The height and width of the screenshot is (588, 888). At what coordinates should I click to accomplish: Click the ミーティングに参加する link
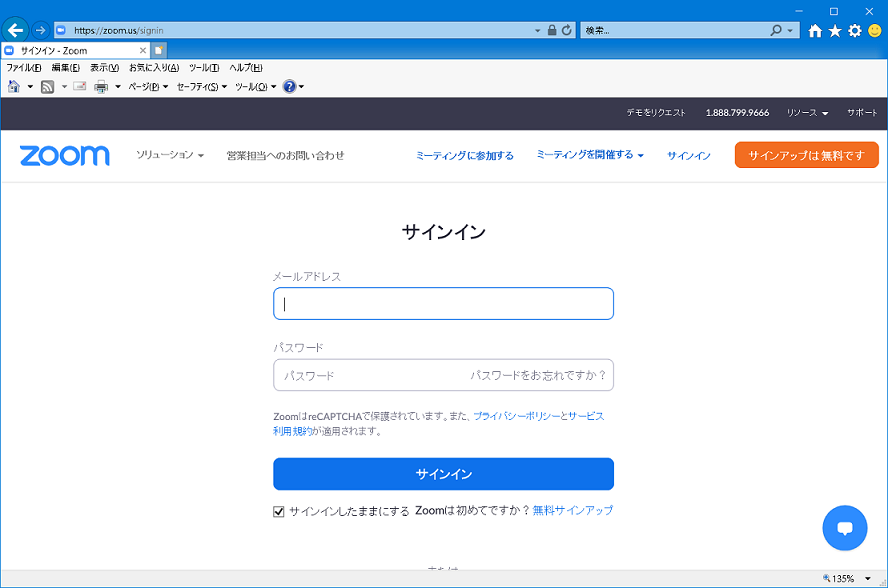point(464,155)
